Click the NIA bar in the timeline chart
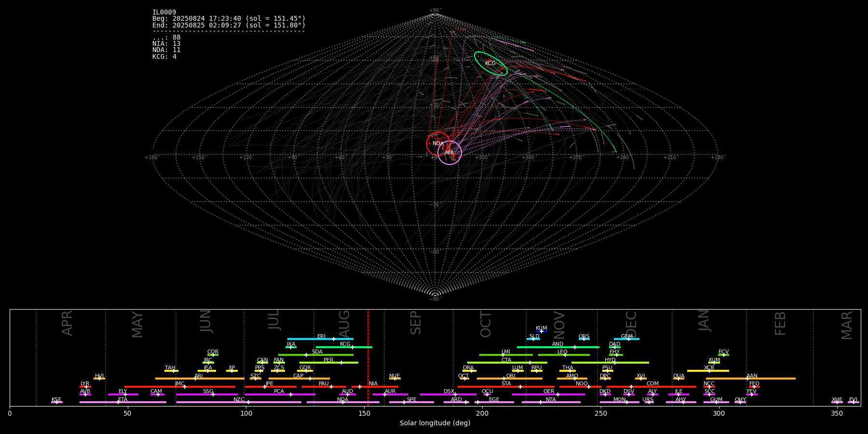This screenshot has height=434, width=868. click(x=375, y=387)
